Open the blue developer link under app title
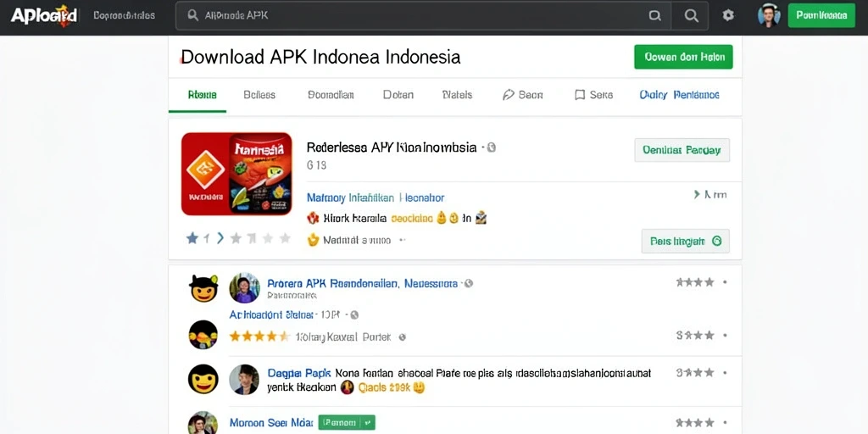868x434 pixels. pyautogui.click(x=376, y=198)
